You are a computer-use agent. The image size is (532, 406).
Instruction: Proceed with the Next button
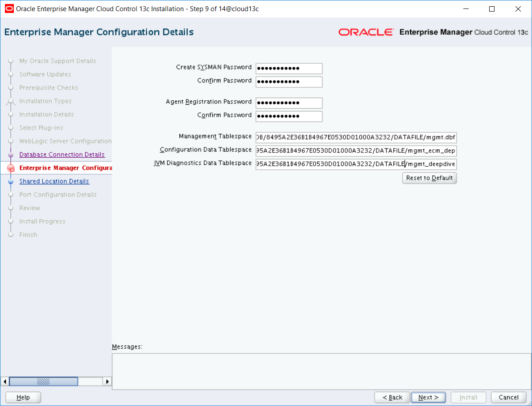[429, 398]
